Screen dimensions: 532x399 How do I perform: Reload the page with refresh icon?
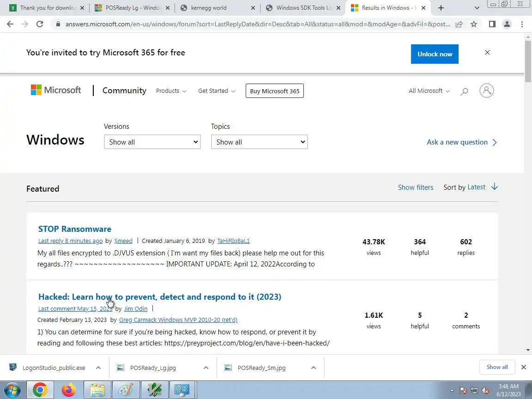pyautogui.click(x=40, y=24)
